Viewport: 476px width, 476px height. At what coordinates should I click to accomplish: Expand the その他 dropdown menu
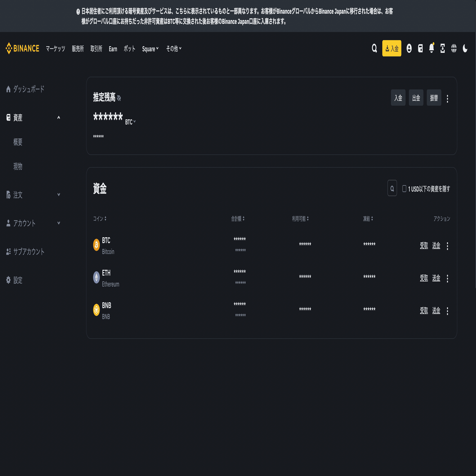174,49
